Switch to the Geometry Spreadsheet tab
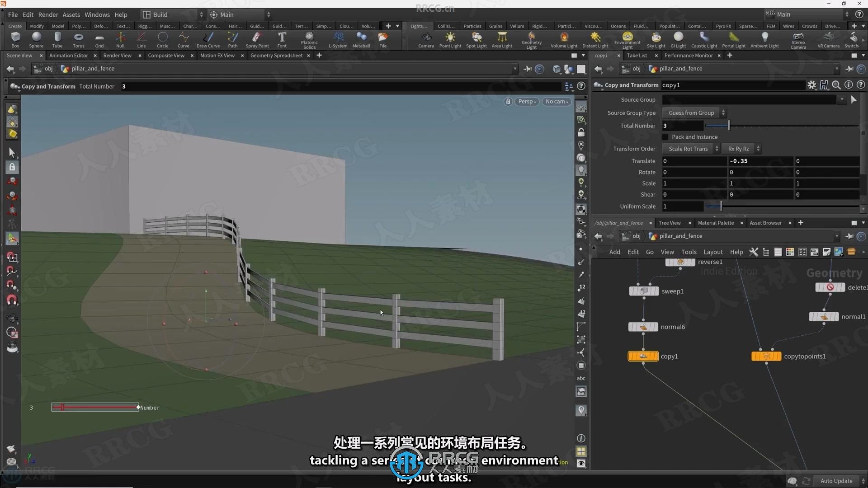 (276, 56)
